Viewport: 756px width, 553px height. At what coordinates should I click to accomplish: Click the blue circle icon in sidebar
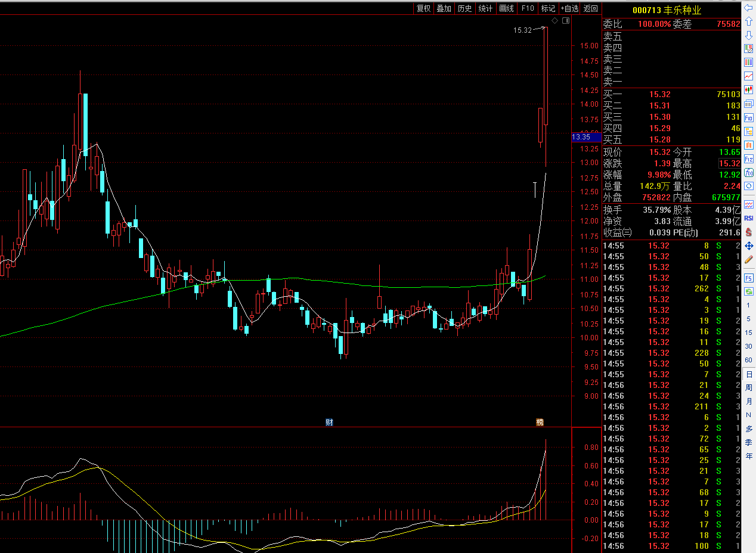click(x=748, y=186)
